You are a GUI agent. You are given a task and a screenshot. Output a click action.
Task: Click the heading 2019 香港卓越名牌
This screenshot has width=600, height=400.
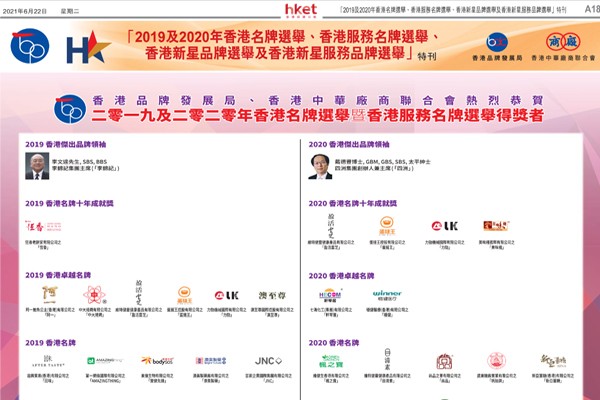click(x=58, y=275)
